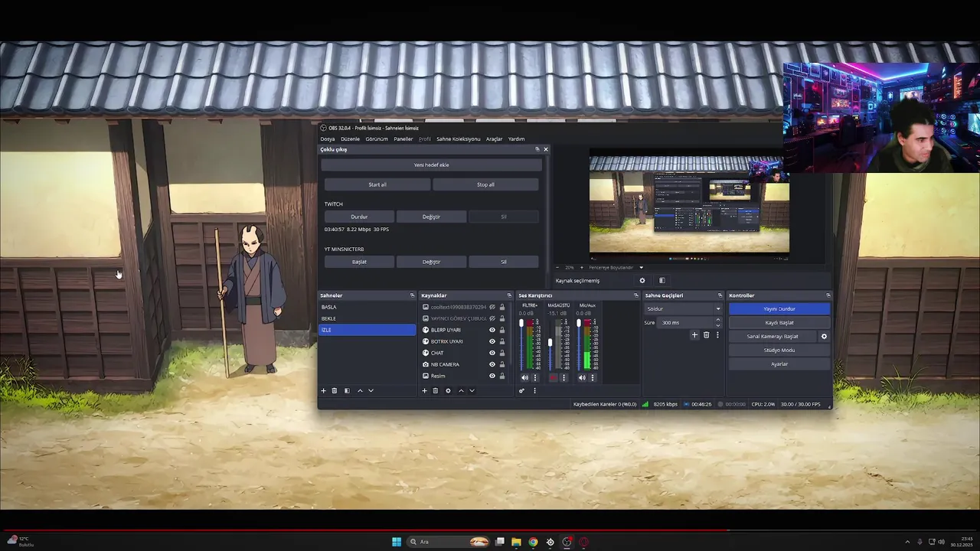The height and width of the screenshot is (551, 980).
Task: Open Mic/Aux channel options dots
Action: click(592, 377)
